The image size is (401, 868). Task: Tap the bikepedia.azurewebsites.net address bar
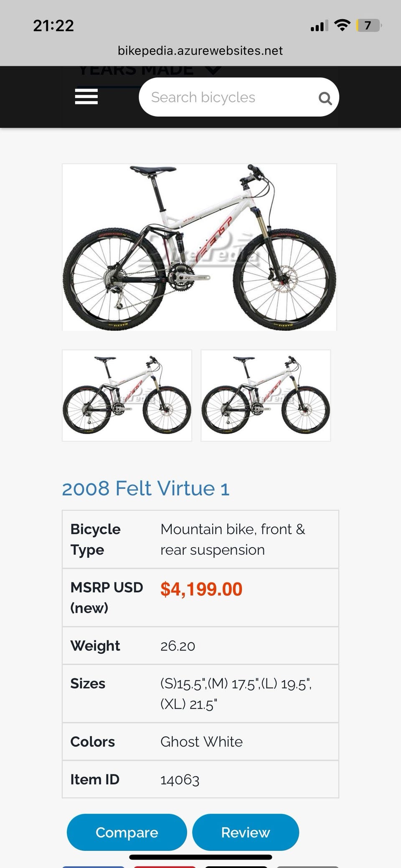tap(200, 51)
